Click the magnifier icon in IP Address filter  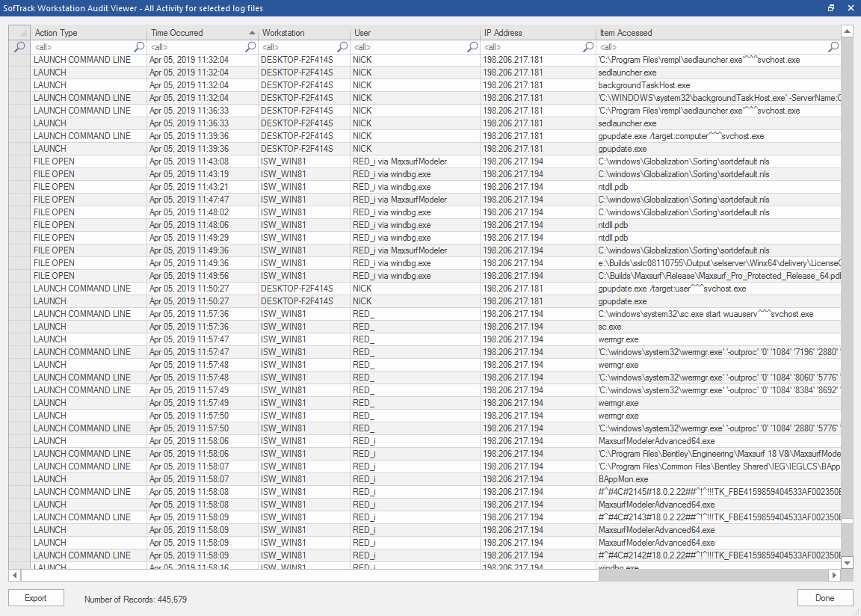point(588,46)
